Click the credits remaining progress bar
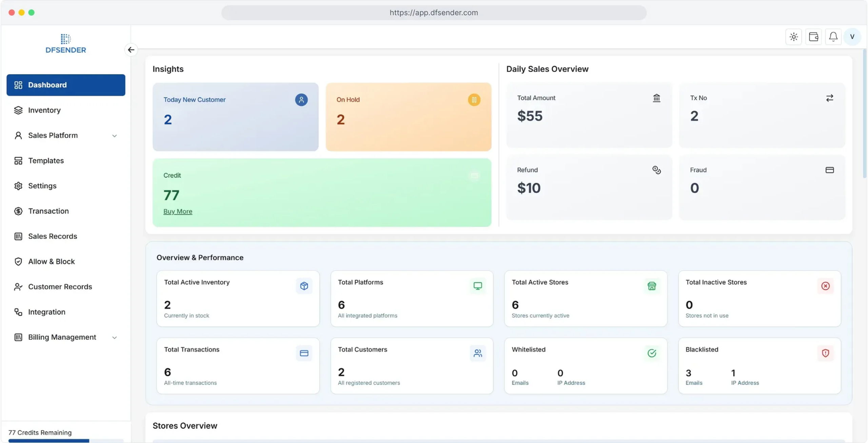 [x=66, y=441]
